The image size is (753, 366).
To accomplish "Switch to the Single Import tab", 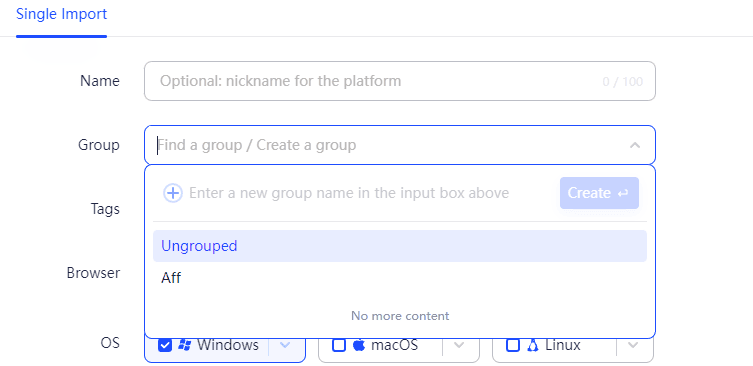I will click(x=61, y=14).
